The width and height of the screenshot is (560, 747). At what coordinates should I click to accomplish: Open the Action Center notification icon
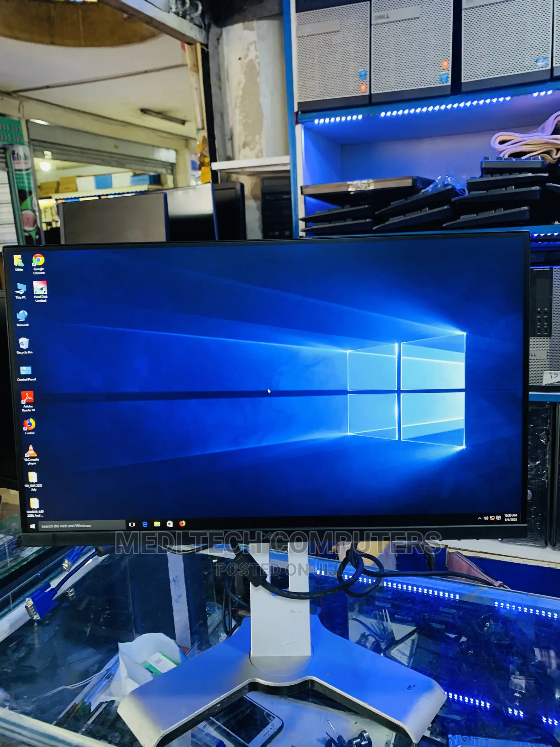click(498, 518)
